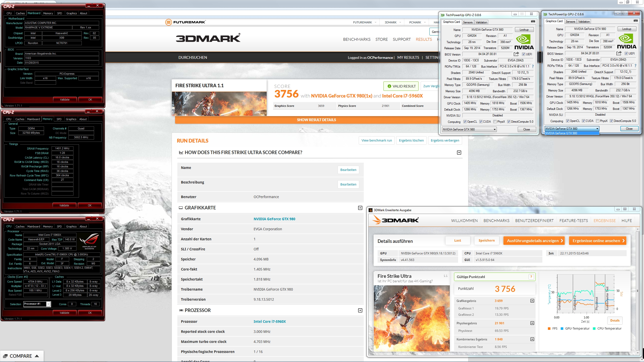The height and width of the screenshot is (362, 644).
Task: Click the 3DMark logo on website header
Action: click(x=208, y=38)
